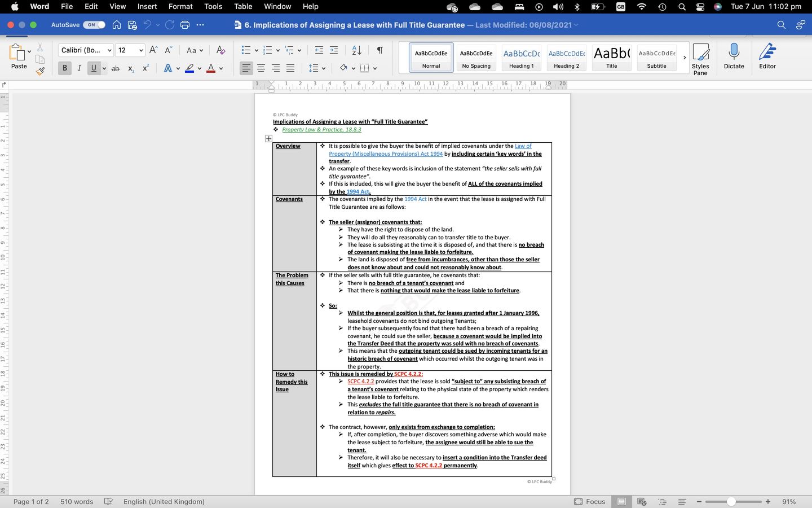Expand the styles gallery arrow
Screen dimensions: 812x508
[x=685, y=57]
